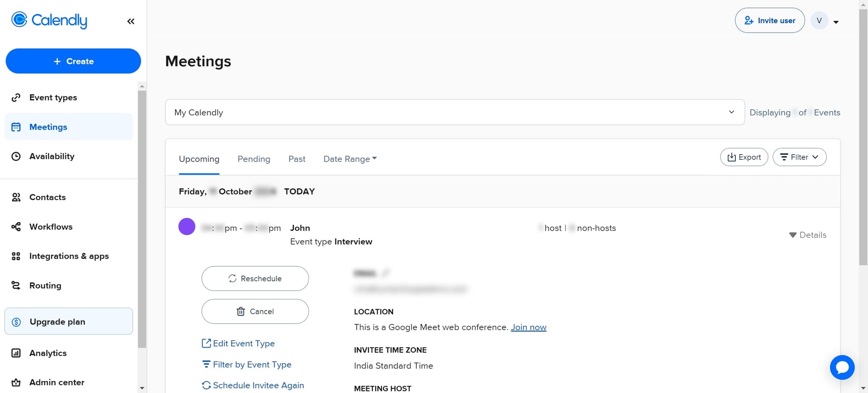Open Routing section
The image size is (868, 393).
point(45,286)
